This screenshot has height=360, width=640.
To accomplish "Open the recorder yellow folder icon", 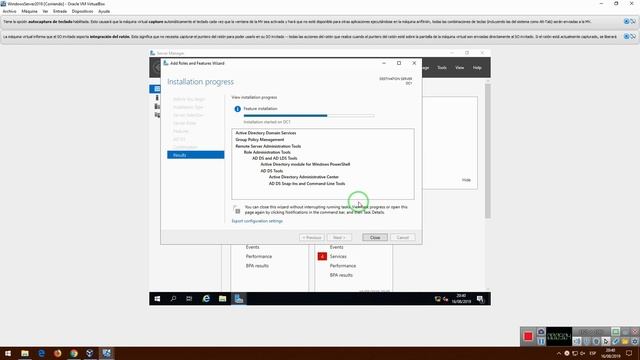I will tap(625, 341).
